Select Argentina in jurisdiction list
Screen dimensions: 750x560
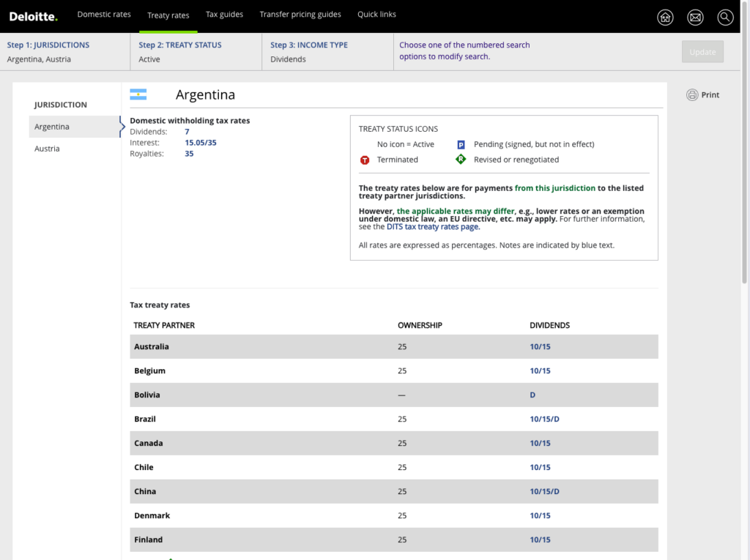click(x=74, y=127)
